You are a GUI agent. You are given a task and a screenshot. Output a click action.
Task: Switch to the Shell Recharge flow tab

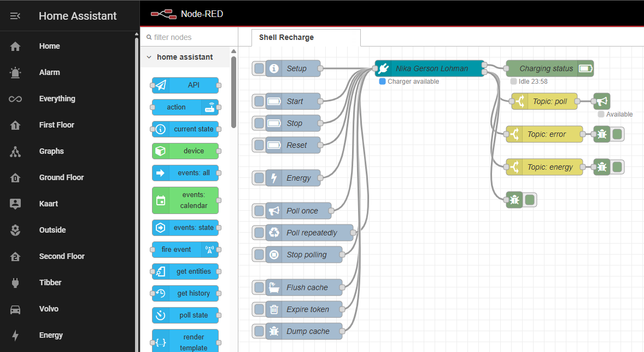click(286, 37)
